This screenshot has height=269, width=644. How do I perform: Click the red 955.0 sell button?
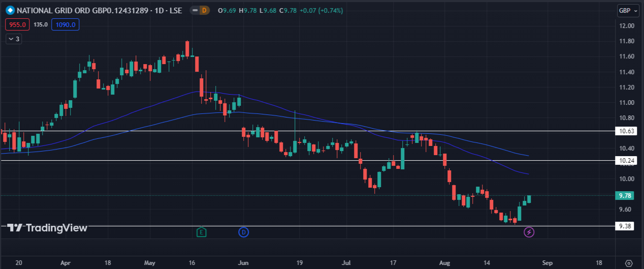tap(17, 24)
